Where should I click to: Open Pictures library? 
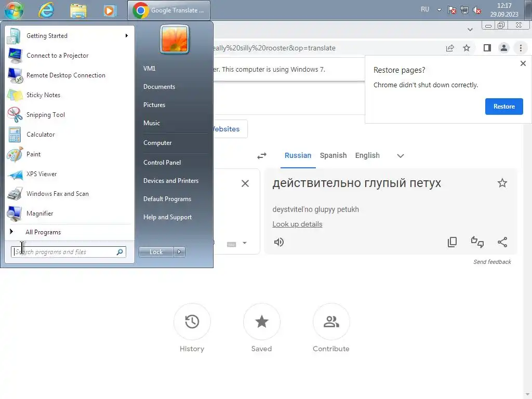pyautogui.click(x=154, y=105)
